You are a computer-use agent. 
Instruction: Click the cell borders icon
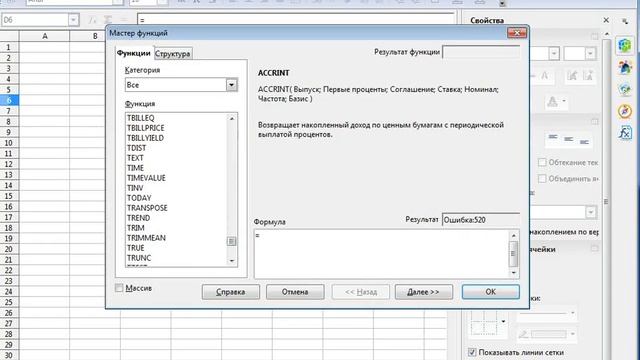click(484, 324)
